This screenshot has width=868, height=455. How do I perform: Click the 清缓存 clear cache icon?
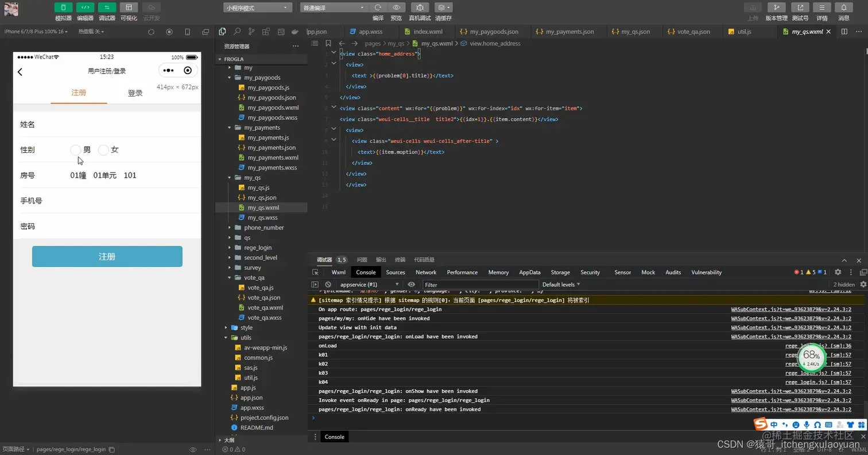click(x=443, y=7)
